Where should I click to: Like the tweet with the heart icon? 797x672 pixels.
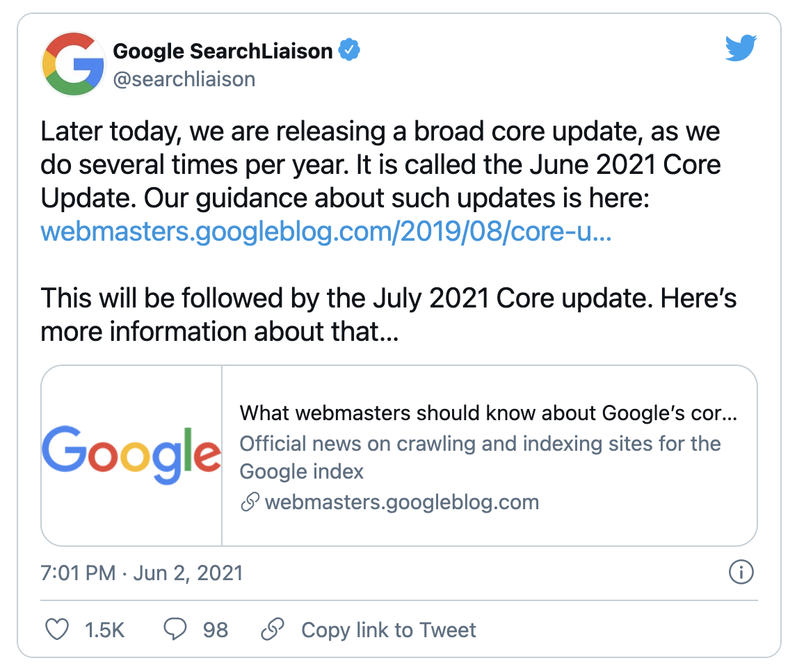point(57,630)
